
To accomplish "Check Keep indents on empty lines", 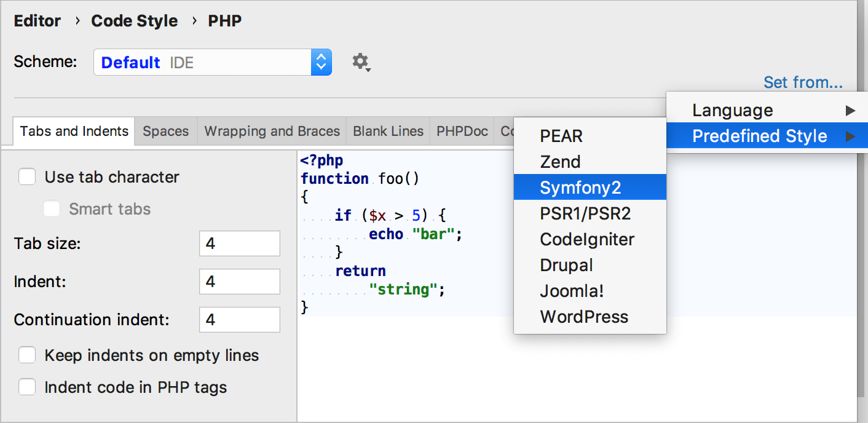I will (x=27, y=355).
